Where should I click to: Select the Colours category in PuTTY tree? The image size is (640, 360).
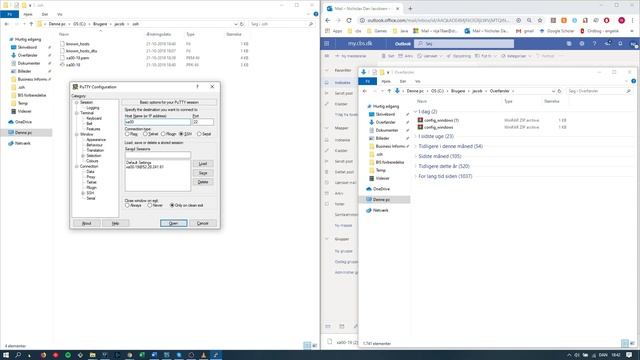click(x=92, y=161)
